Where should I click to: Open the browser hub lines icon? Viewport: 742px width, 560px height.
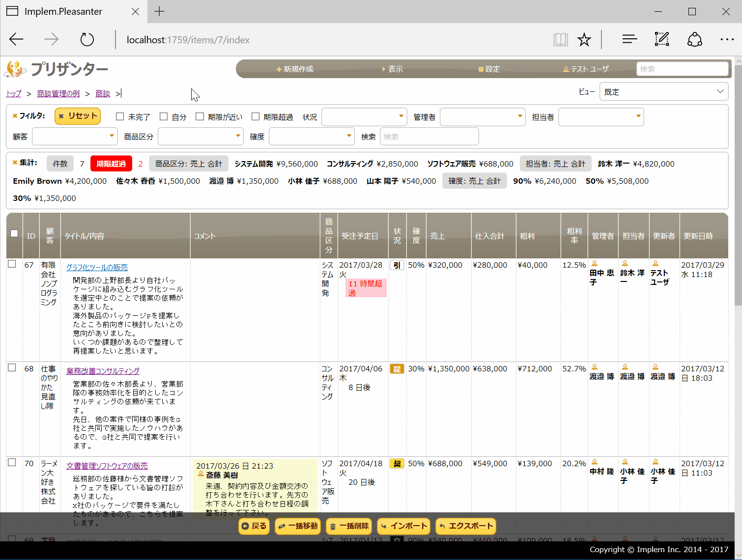tap(629, 39)
